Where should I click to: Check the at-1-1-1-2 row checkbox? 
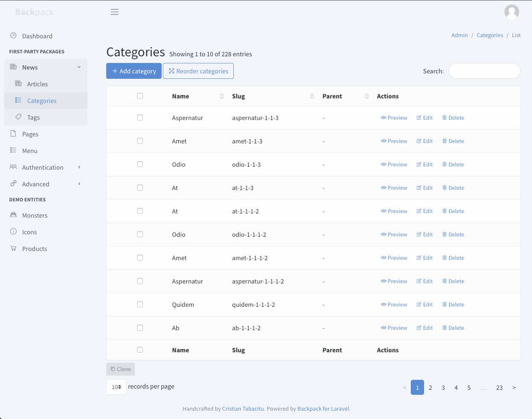[x=140, y=211]
